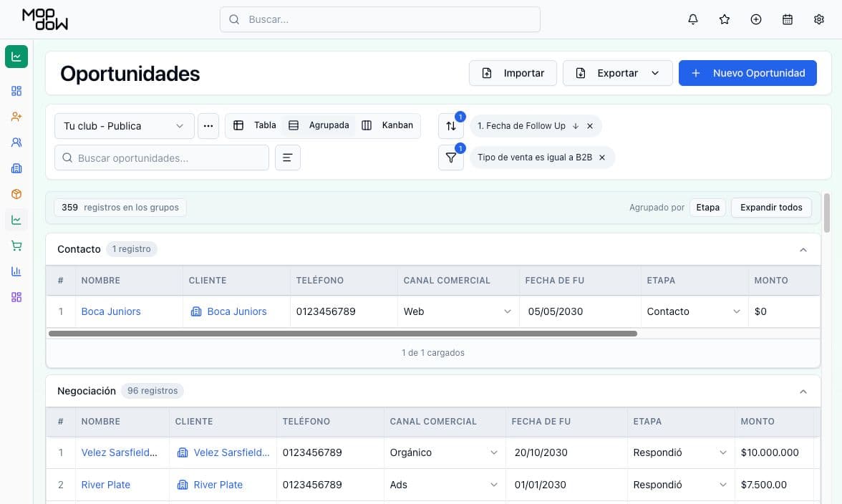Open the opportunities line-chart sidebar icon

pyautogui.click(x=16, y=220)
